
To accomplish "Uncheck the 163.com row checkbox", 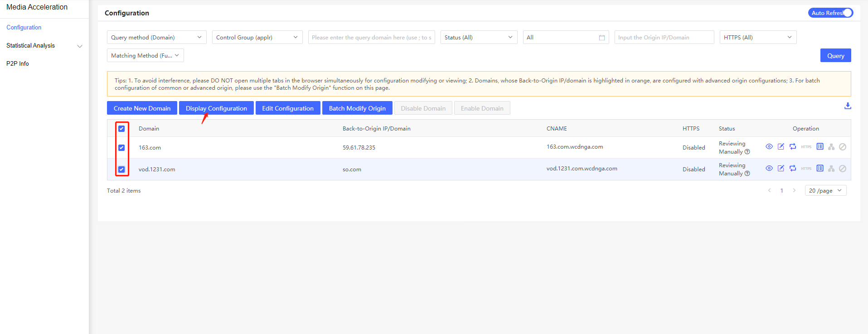I will pos(121,148).
